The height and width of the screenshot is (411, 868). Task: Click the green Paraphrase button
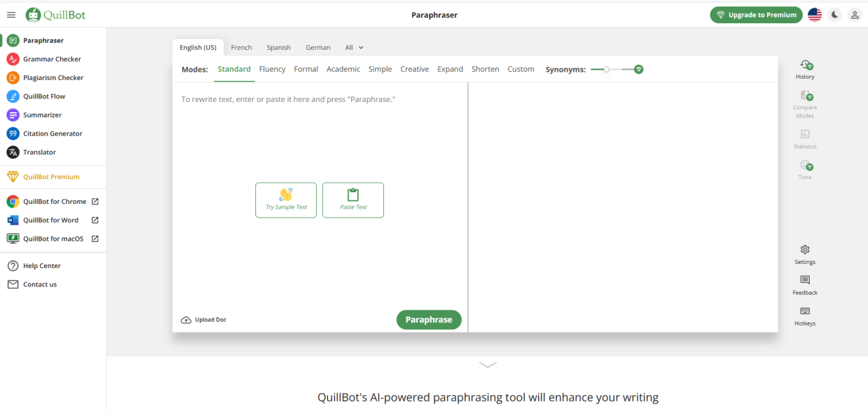coord(429,320)
